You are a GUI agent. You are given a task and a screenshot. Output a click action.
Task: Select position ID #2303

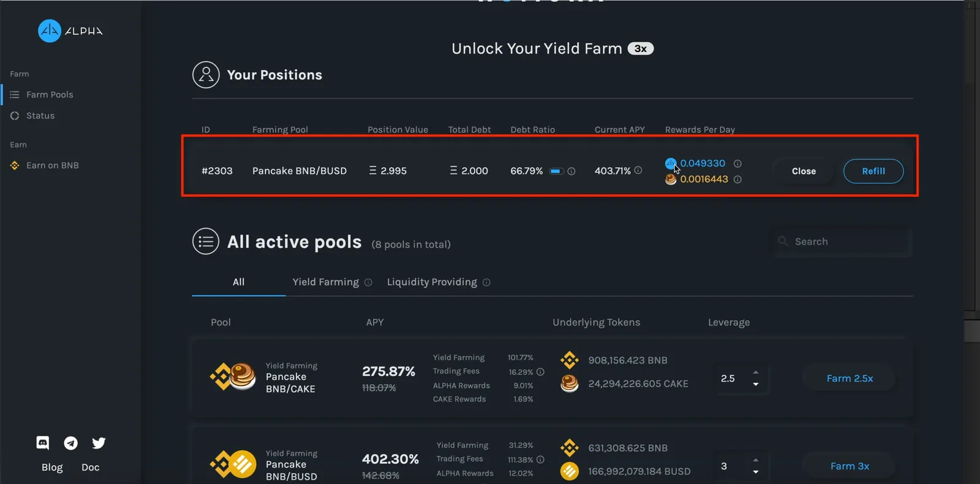click(217, 171)
